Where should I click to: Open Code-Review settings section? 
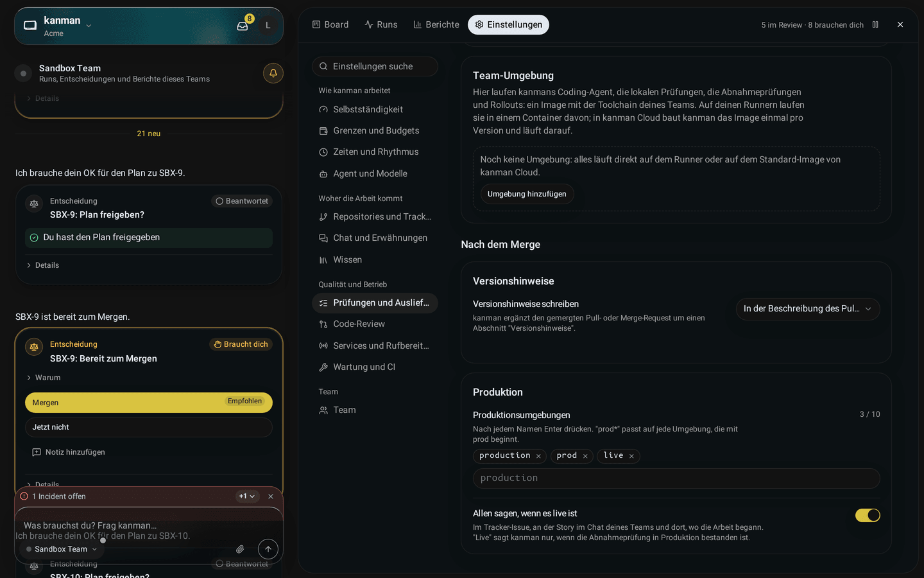tap(375, 324)
